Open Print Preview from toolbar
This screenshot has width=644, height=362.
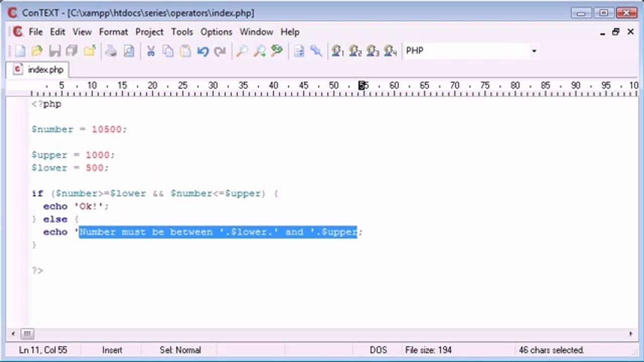pos(129,51)
